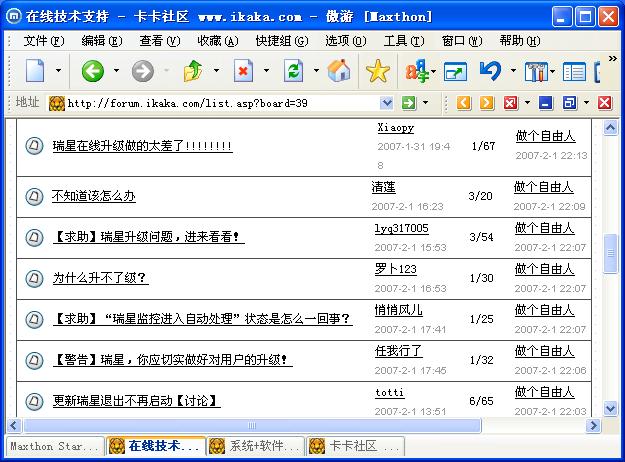Click the blue minimize-tab icon

(x=546, y=103)
